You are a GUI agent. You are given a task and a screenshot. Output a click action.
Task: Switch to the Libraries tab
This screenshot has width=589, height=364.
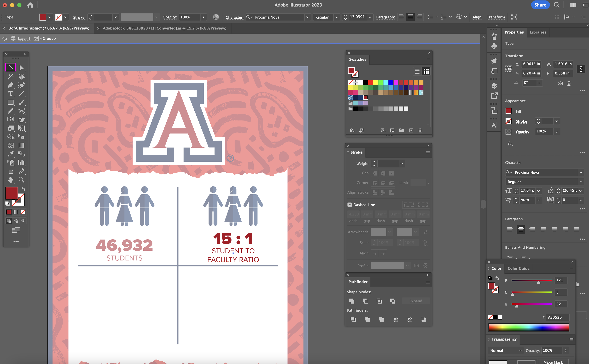(x=538, y=32)
